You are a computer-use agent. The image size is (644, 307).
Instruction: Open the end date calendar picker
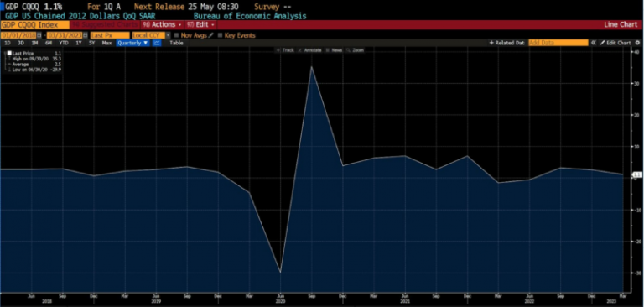coord(86,35)
